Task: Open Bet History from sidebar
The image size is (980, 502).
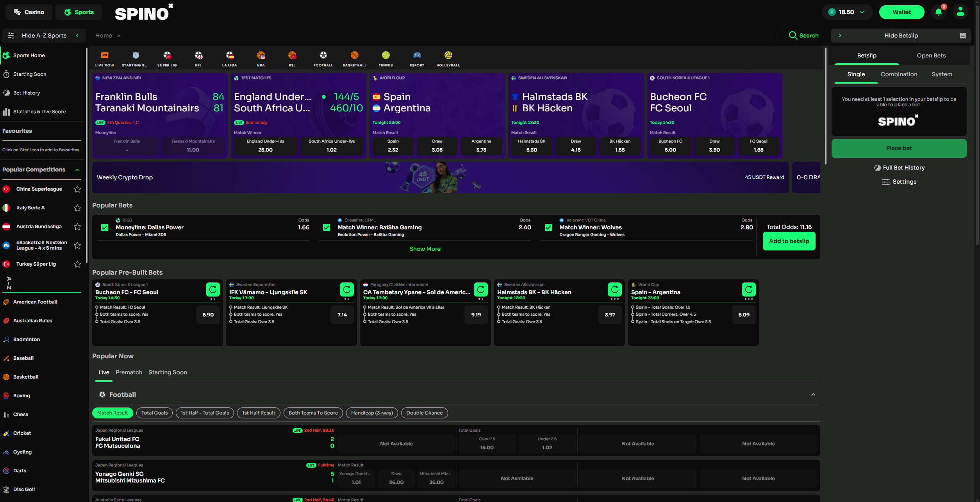Action: [27, 93]
